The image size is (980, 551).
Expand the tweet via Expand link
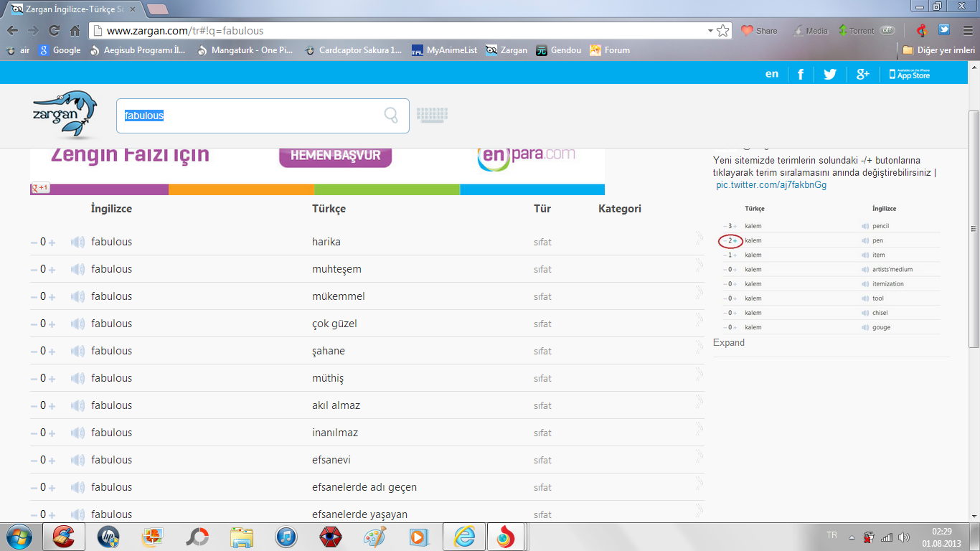coord(729,342)
